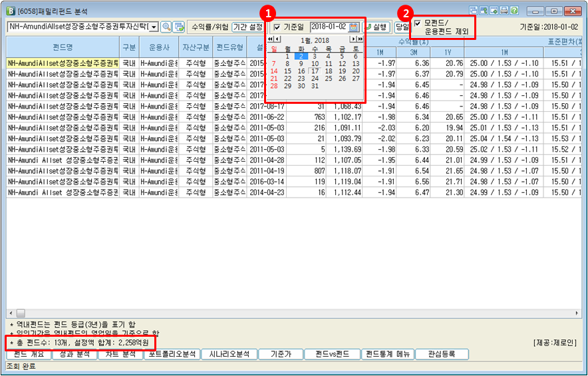Click the print icon in the title bar
The height and width of the screenshot is (376, 588).
[504, 11]
